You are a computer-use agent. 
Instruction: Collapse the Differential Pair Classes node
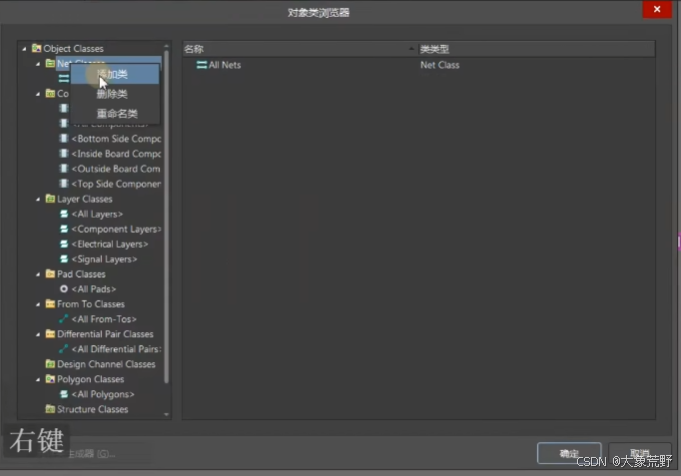pyautogui.click(x=38, y=334)
